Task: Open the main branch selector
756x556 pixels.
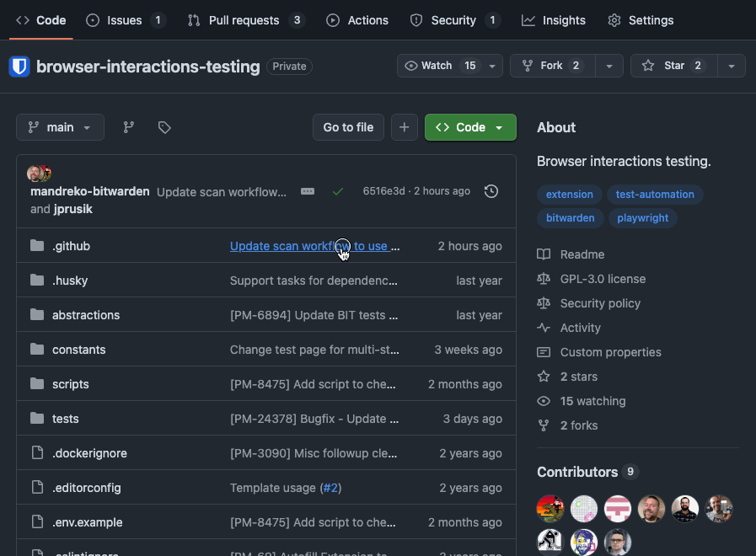Action: pos(60,127)
